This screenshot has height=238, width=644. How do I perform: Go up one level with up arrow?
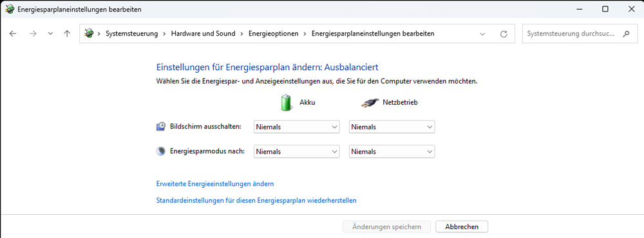click(68, 33)
